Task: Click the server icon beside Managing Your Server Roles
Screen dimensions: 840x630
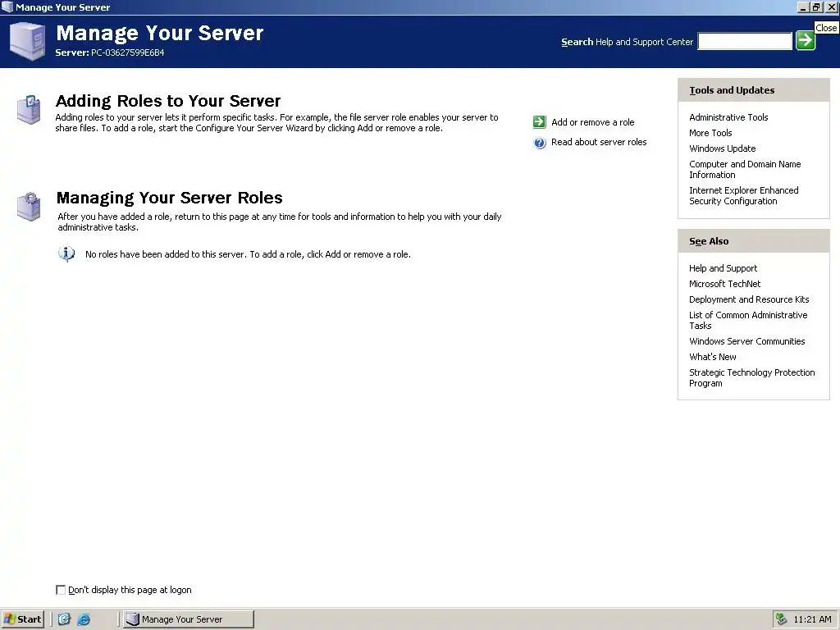Action: coord(29,207)
